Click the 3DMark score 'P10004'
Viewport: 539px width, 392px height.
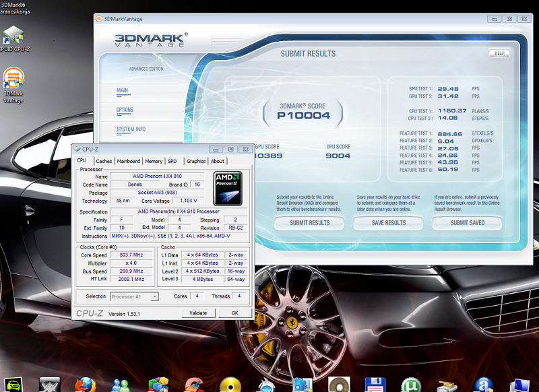click(x=304, y=115)
